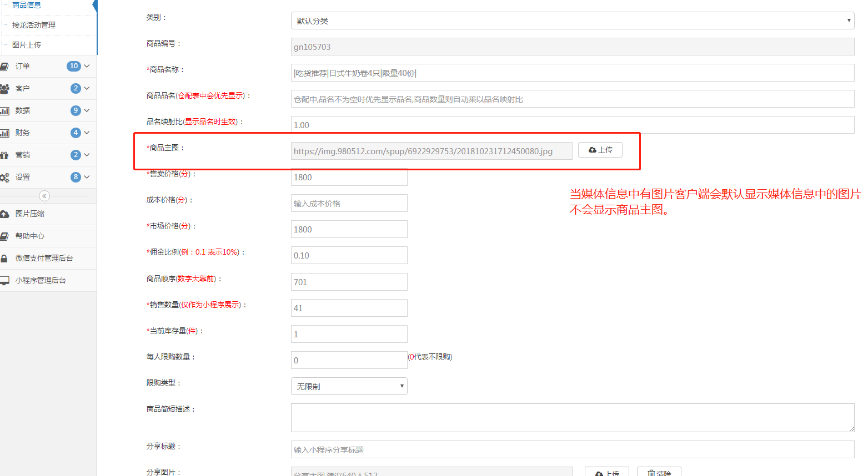Screen dimensions: 868x476
Task: Open 小程序管理后台 link
Action: (41, 280)
